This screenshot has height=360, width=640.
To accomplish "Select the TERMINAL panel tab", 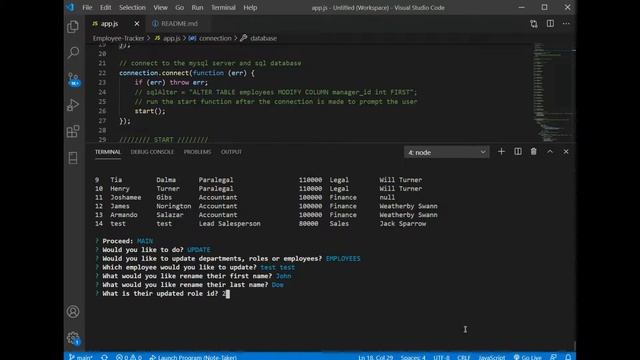I will 108,152.
